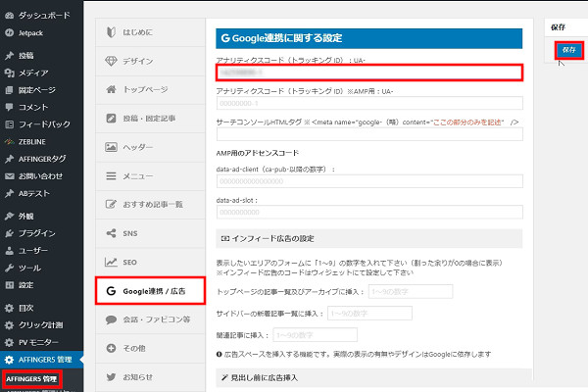Click the Analytics tracking ID input field
588x392 pixels.
coord(369,73)
